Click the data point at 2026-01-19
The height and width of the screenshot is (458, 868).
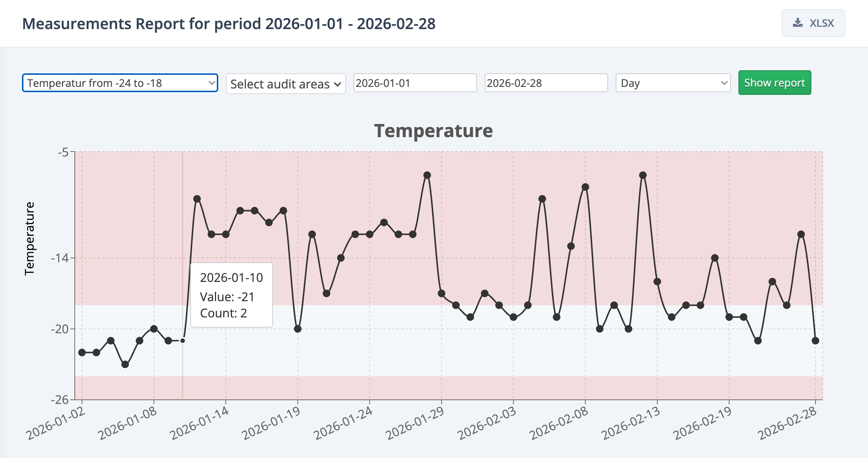298,329
